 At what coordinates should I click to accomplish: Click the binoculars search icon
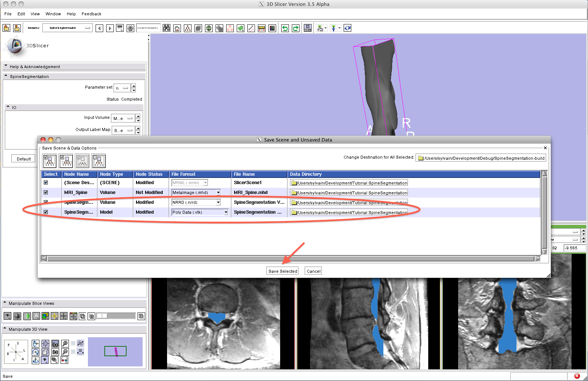click(x=166, y=28)
